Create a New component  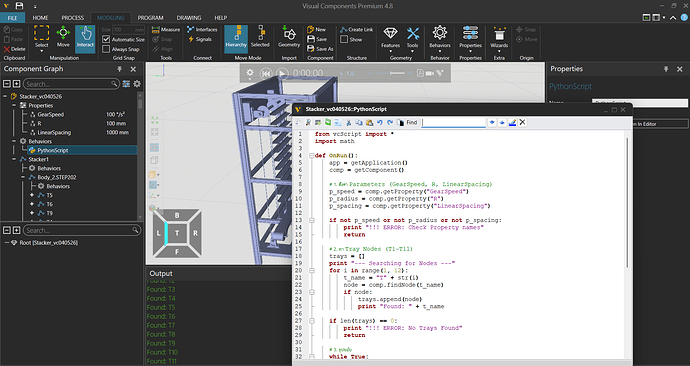click(316, 29)
